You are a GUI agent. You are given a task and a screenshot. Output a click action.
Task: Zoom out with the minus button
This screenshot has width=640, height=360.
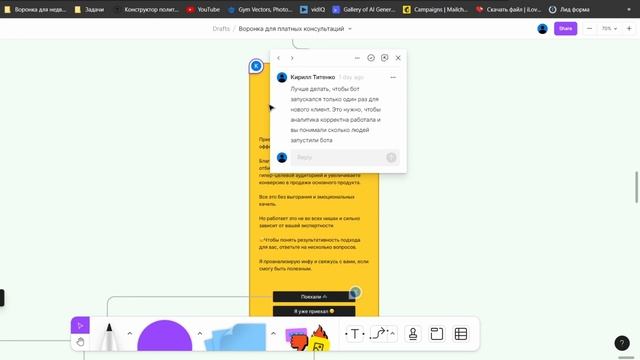tap(589, 29)
